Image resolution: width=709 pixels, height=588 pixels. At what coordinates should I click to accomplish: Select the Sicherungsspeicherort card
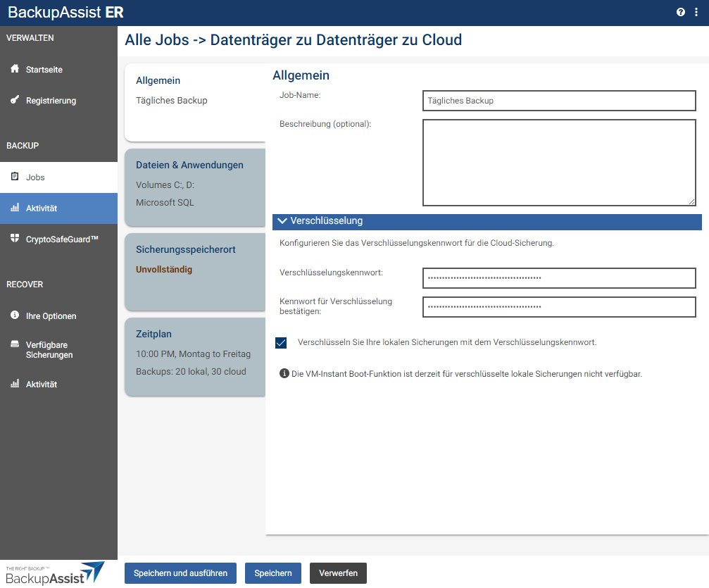(195, 272)
